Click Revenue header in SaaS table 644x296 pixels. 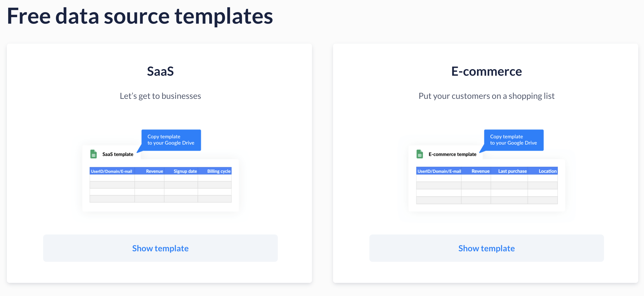click(x=154, y=171)
